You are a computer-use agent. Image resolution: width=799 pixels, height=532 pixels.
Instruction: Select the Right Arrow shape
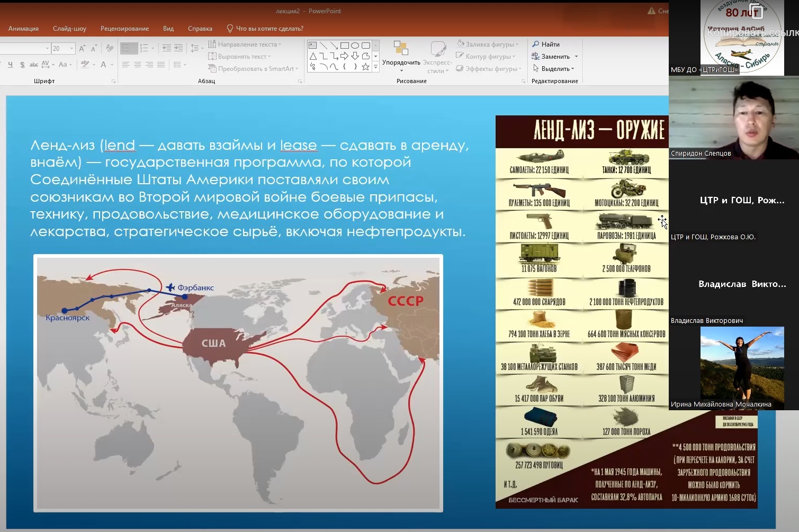pos(344,56)
